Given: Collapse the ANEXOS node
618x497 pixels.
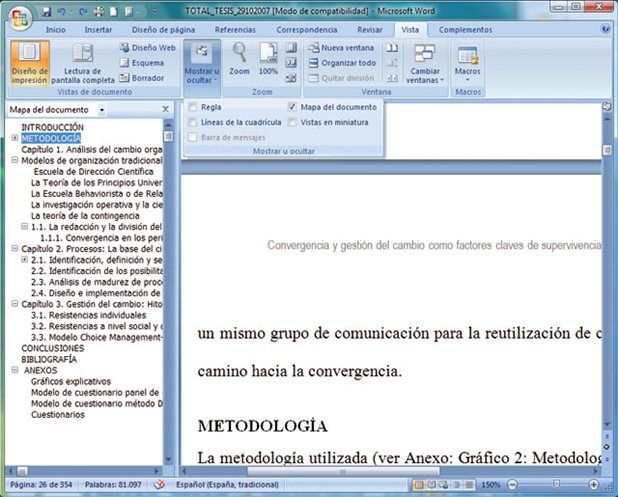Looking at the screenshot, I should coord(15,370).
